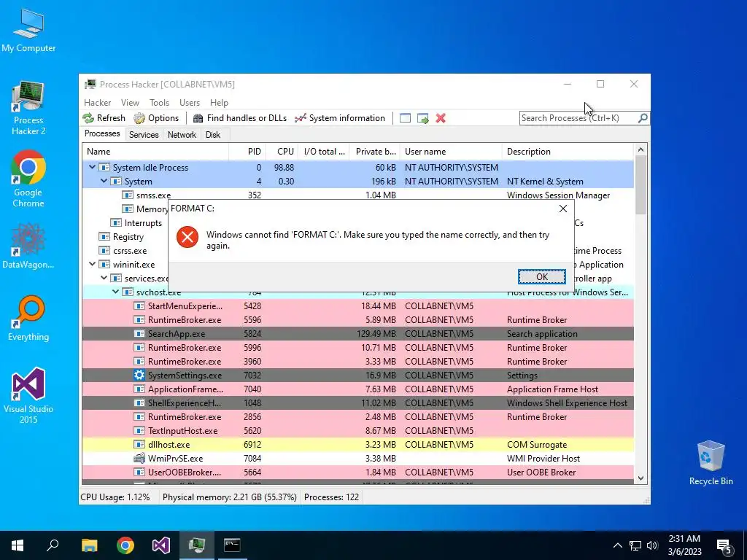Switch to the Disk tab
Screen dimensions: 747x560
pyautogui.click(x=213, y=135)
